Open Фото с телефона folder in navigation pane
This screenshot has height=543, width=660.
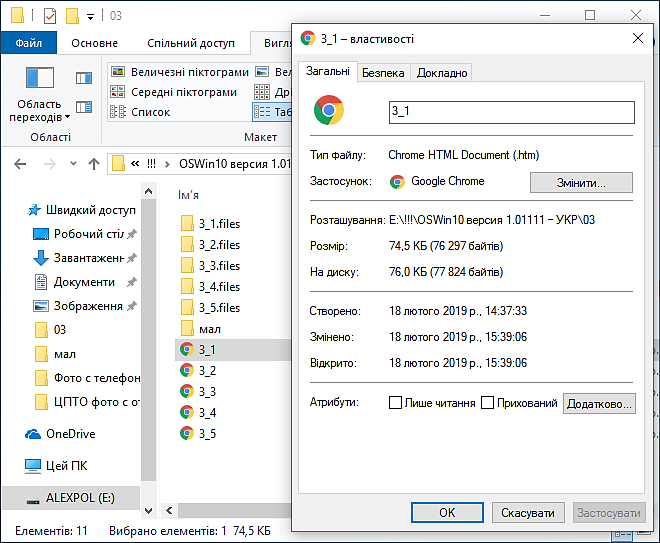87,378
